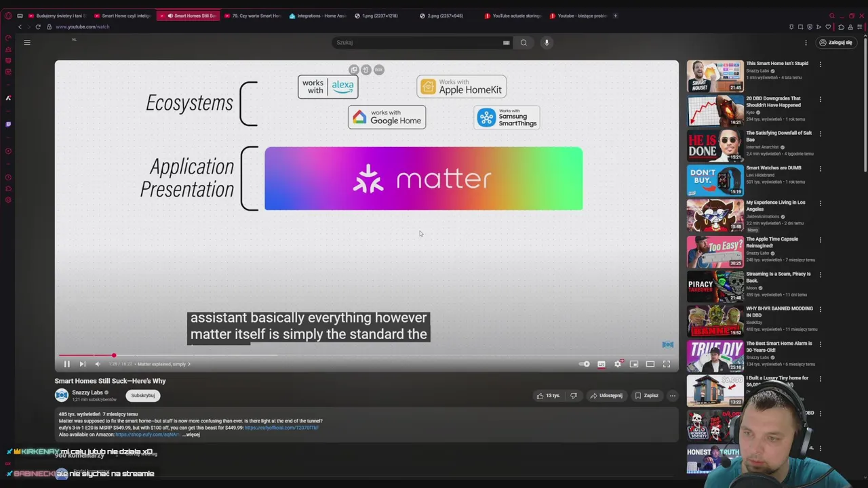Open the Opera main menu
Viewport: 868px width, 488px height.
(x=8, y=16)
